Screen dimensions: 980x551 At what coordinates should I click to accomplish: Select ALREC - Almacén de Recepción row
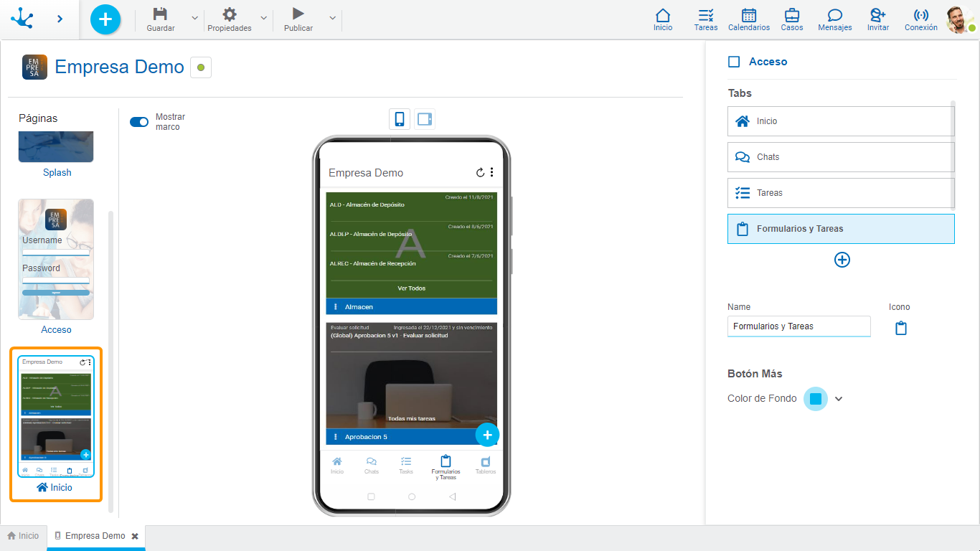click(x=412, y=264)
